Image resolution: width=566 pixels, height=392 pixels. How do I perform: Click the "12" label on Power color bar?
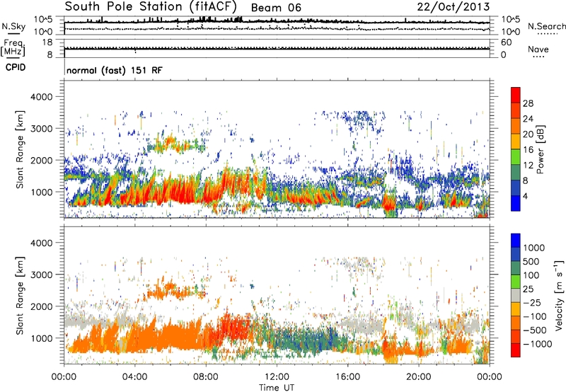528,166
